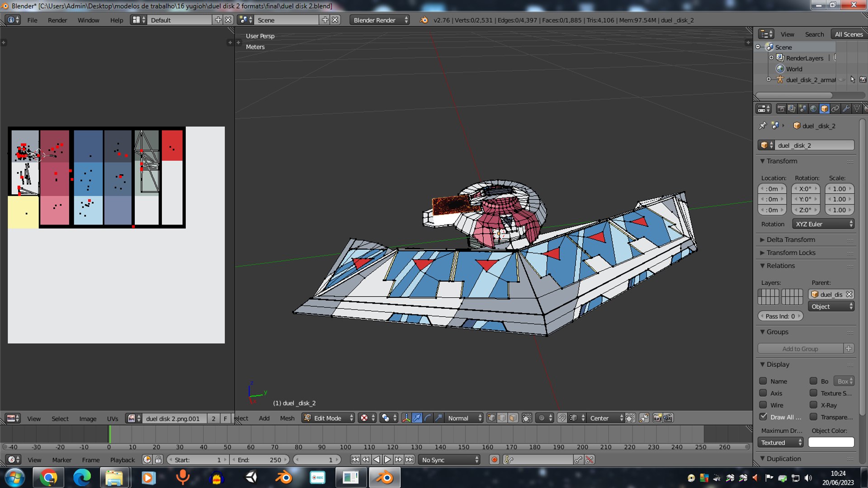Viewport: 868px width, 488px height.
Task: Switch to Edge select mode
Action: click(502, 418)
